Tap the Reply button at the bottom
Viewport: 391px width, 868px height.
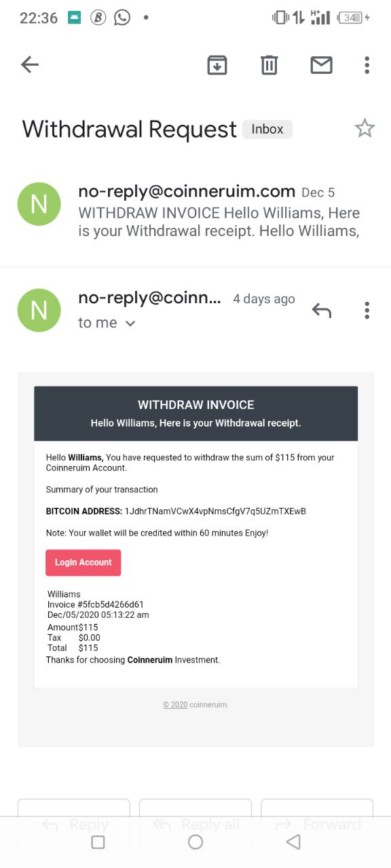coord(73,825)
